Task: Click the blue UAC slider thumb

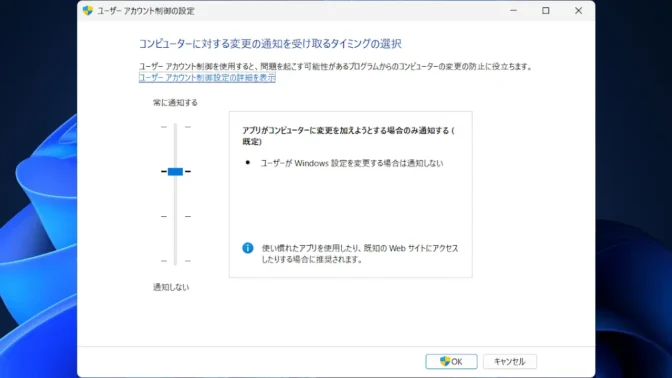Action: coord(175,171)
